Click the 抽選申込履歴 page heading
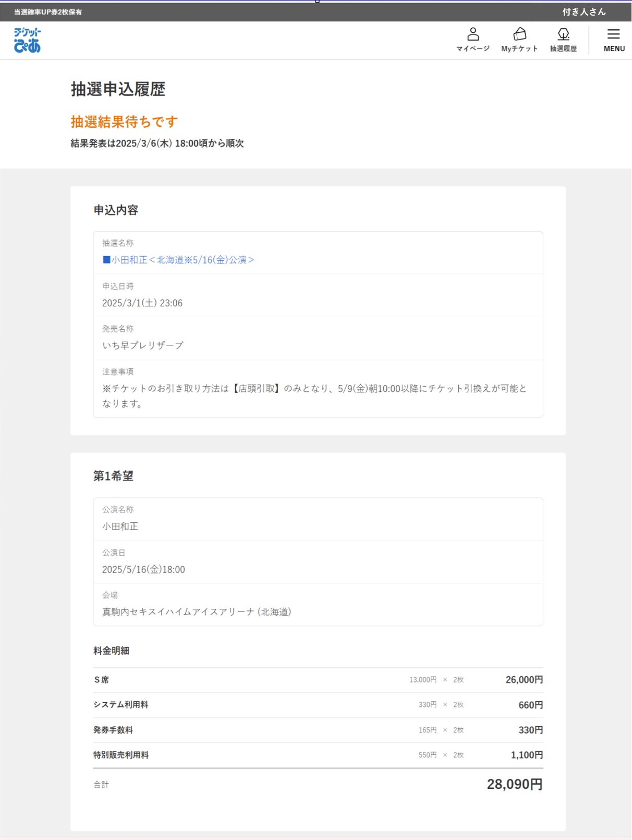This screenshot has height=840, width=632. (118, 89)
